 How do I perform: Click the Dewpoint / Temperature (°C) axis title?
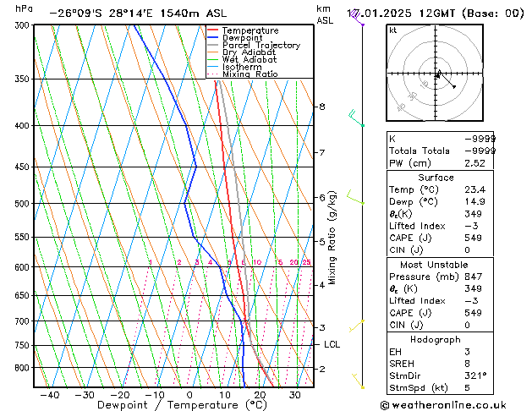pyautogui.click(x=182, y=405)
